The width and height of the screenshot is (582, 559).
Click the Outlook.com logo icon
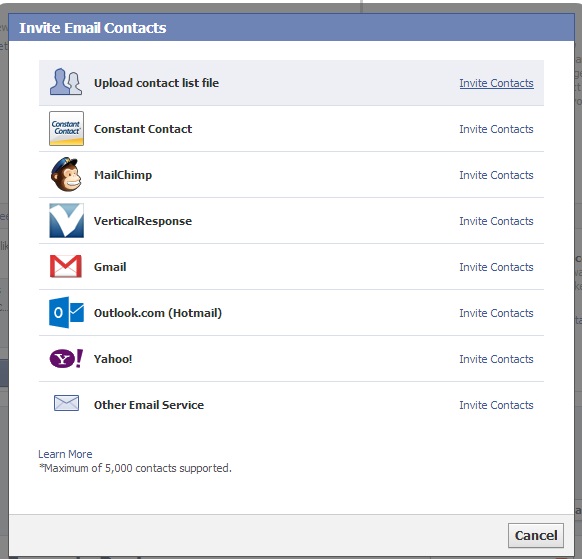point(66,312)
